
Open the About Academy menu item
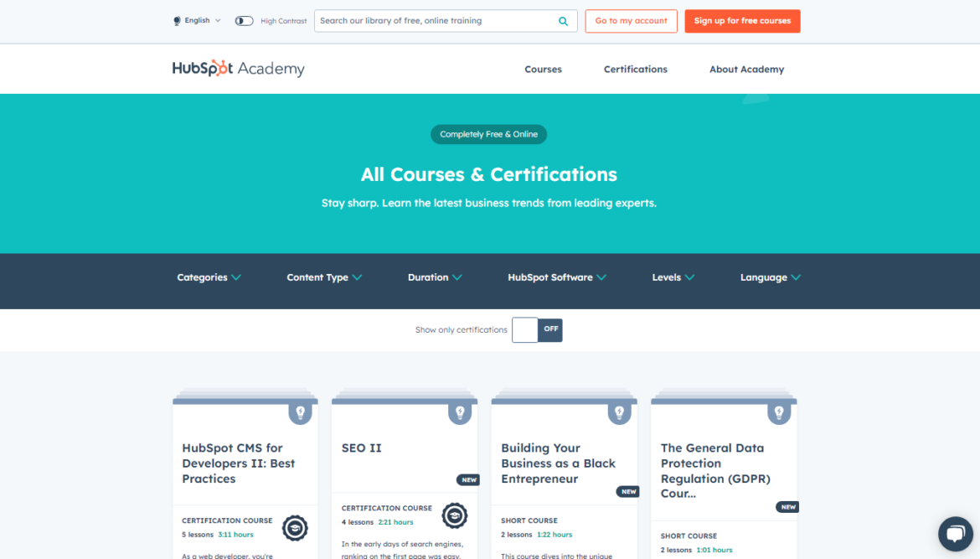(x=746, y=70)
